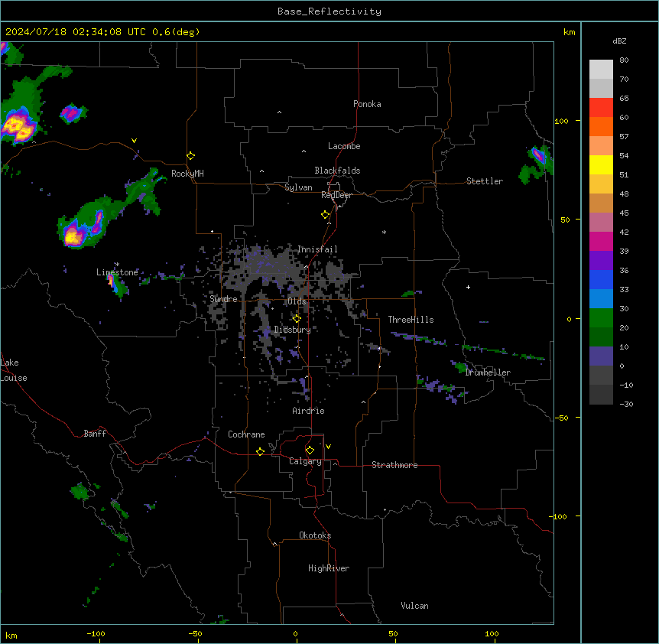The height and width of the screenshot is (644, 659).
Task: Click the 65 value in the dBZ legend
Action: pyautogui.click(x=624, y=99)
